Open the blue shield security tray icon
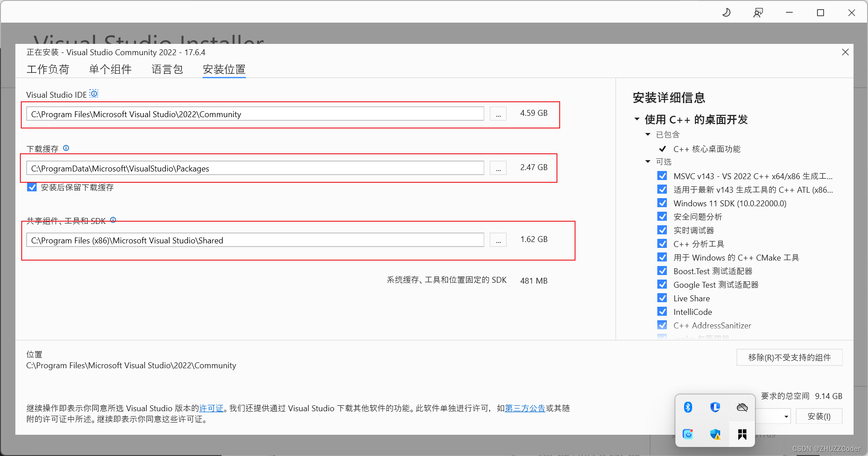This screenshot has height=456, width=868. 715,407
